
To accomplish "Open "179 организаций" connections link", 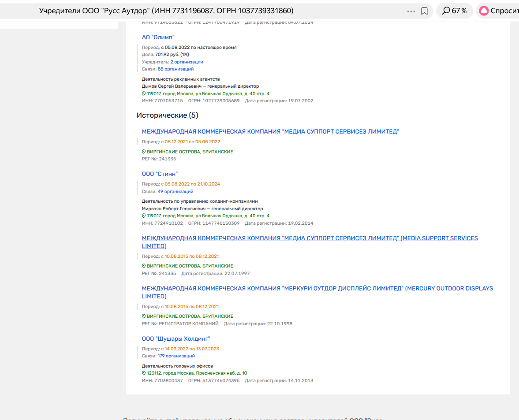I will pyautogui.click(x=176, y=356).
